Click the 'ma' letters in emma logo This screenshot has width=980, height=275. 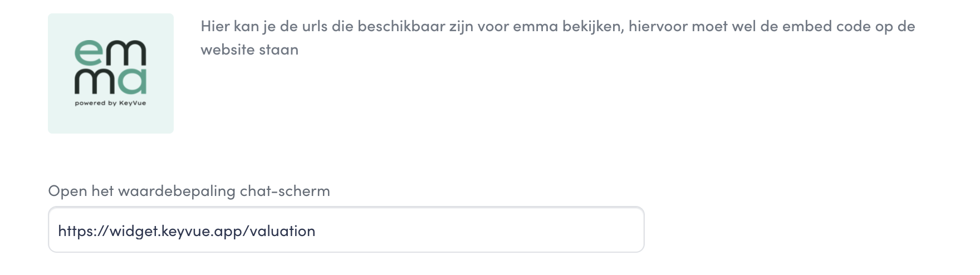tap(111, 81)
